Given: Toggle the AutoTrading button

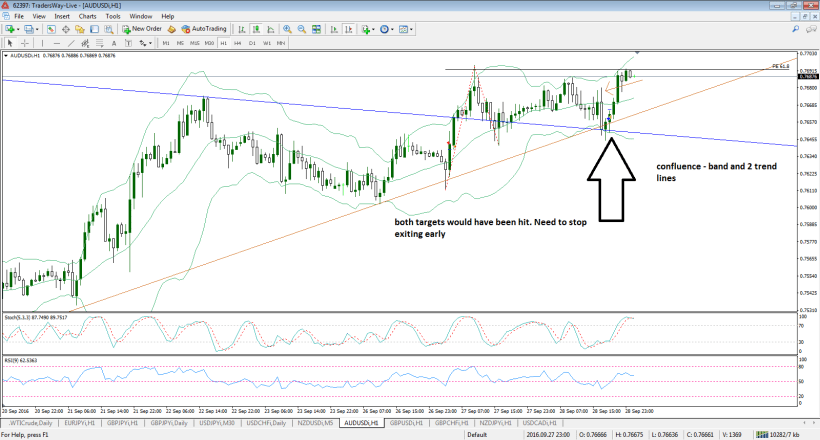Looking at the screenshot, I should pos(206,29).
